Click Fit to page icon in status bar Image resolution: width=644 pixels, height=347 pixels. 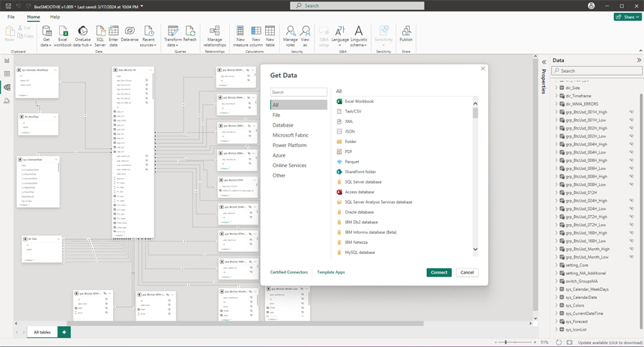tap(569, 342)
